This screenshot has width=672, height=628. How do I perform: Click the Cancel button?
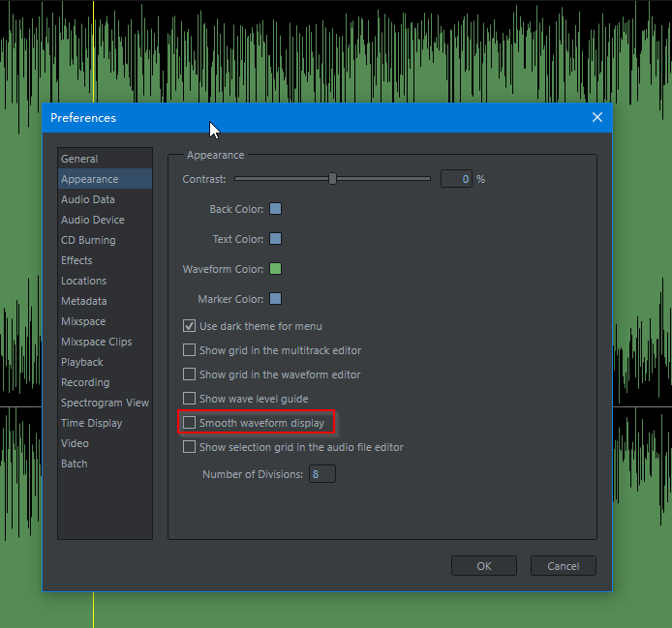pos(563,566)
